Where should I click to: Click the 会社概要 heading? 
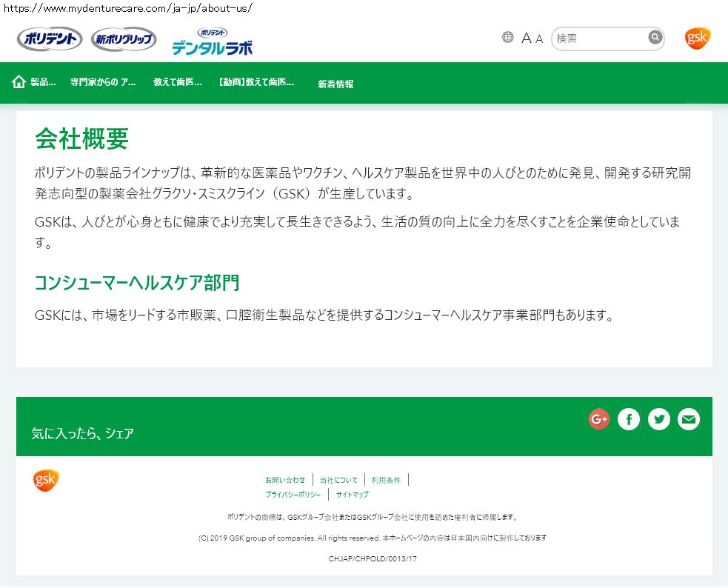[x=81, y=138]
